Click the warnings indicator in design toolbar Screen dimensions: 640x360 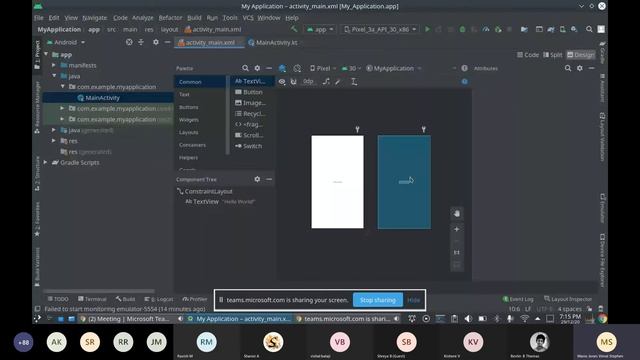click(x=464, y=82)
